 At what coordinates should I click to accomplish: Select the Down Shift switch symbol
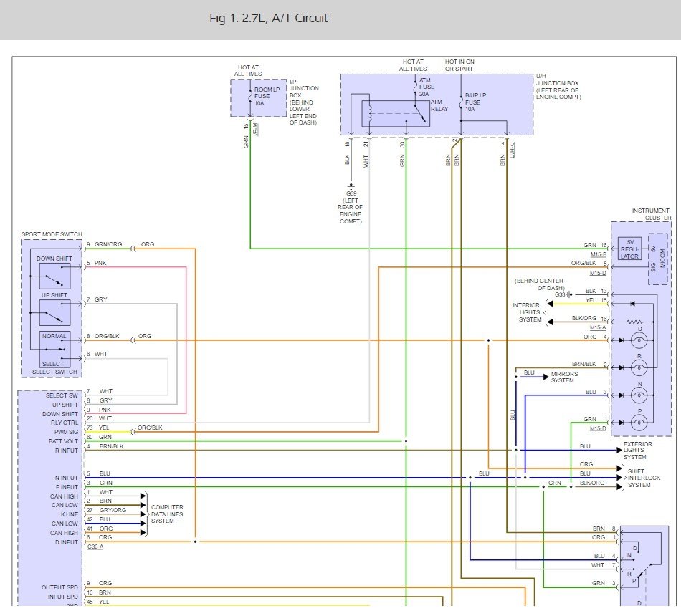pos(54,276)
